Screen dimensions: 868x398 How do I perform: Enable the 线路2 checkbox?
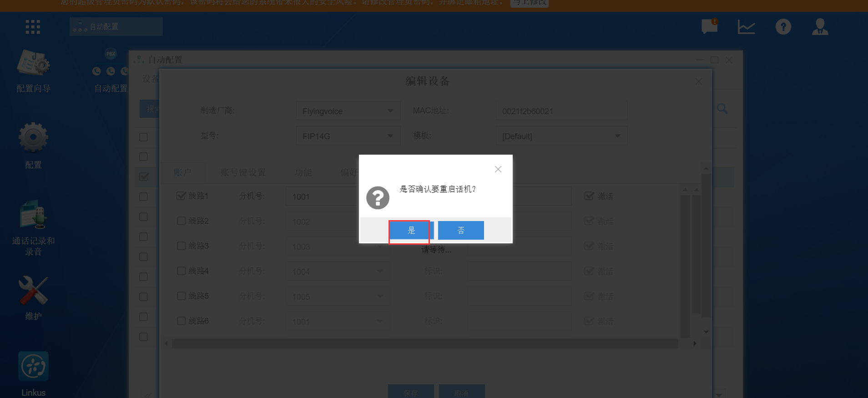[x=181, y=221]
